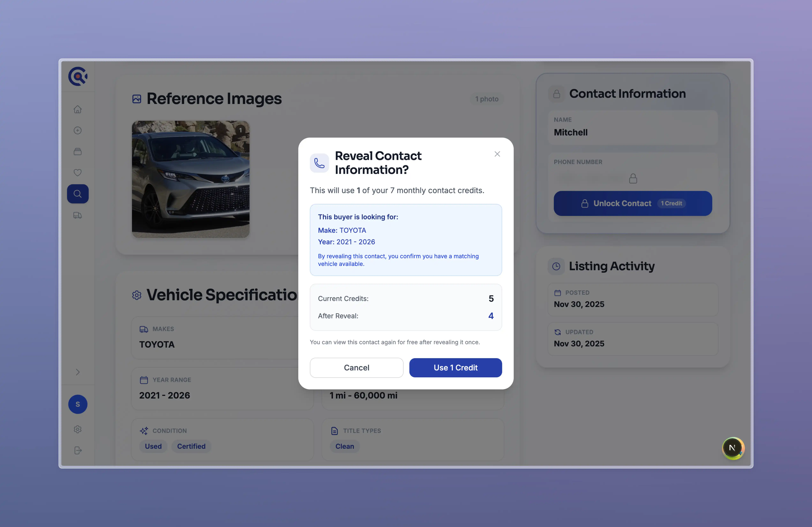The image size is (812, 527).
Task: Open the Home icon in sidebar
Action: tap(78, 109)
